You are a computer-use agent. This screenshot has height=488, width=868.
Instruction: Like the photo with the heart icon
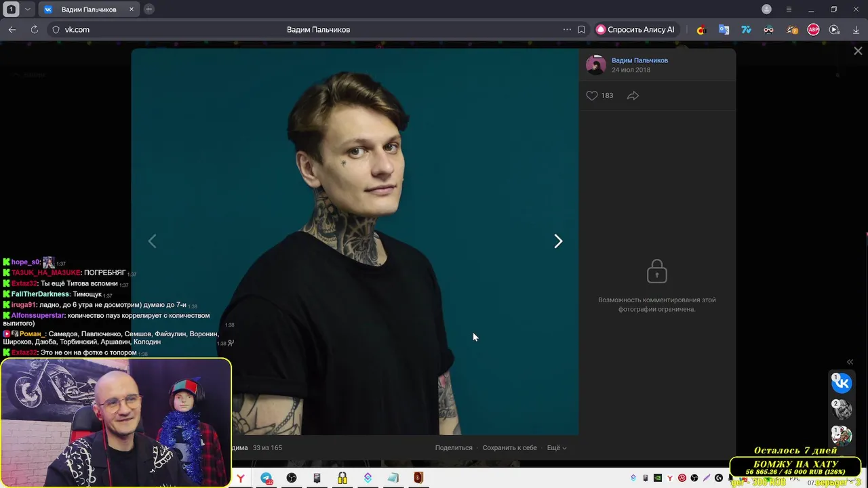pos(592,96)
